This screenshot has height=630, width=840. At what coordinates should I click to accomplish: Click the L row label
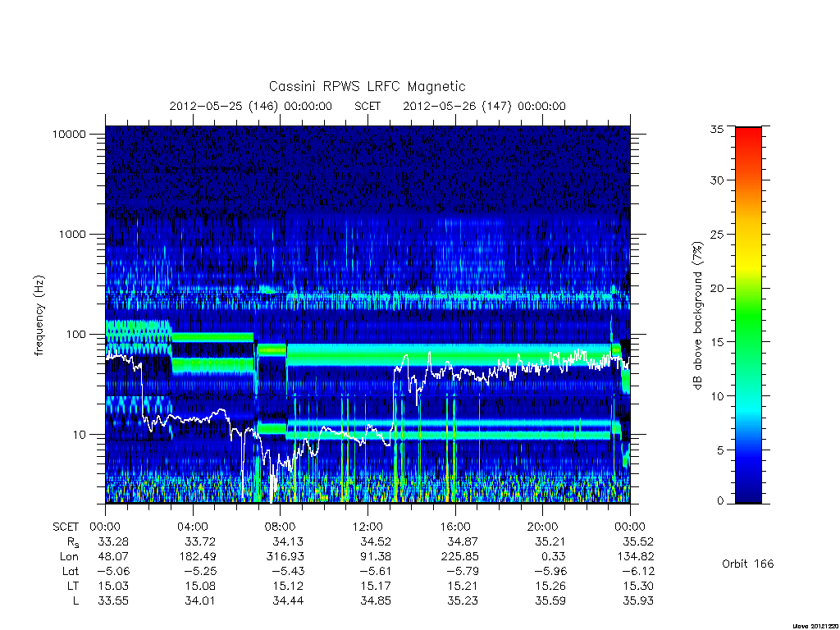[x=75, y=601]
